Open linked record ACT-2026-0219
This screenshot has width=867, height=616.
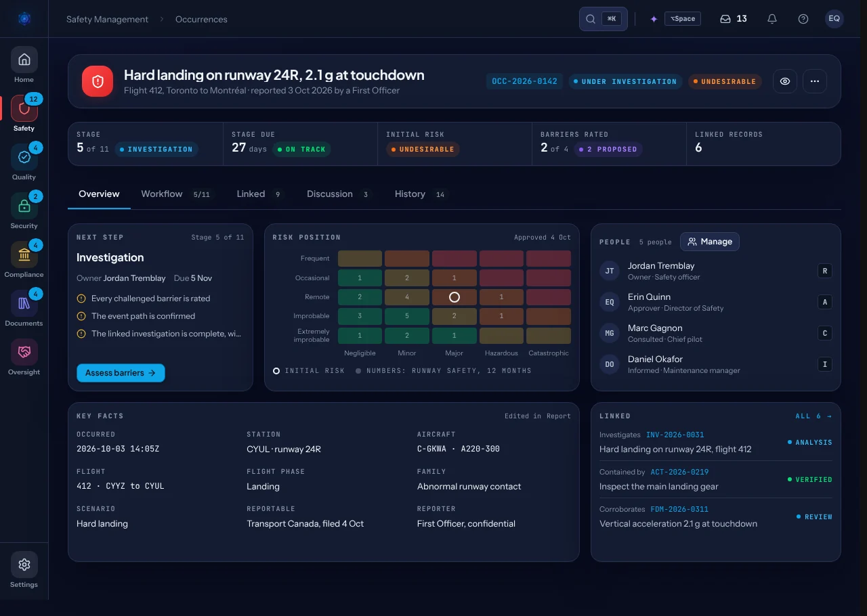pyautogui.click(x=679, y=472)
